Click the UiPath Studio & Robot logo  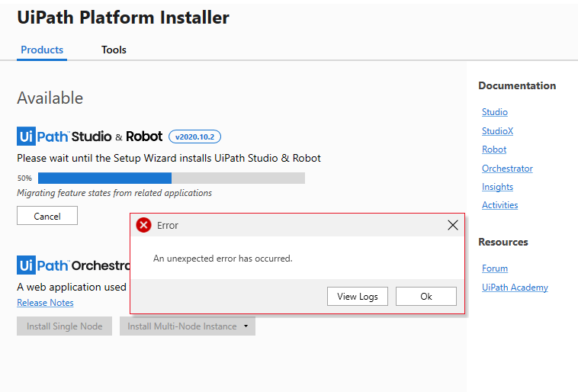click(x=89, y=137)
